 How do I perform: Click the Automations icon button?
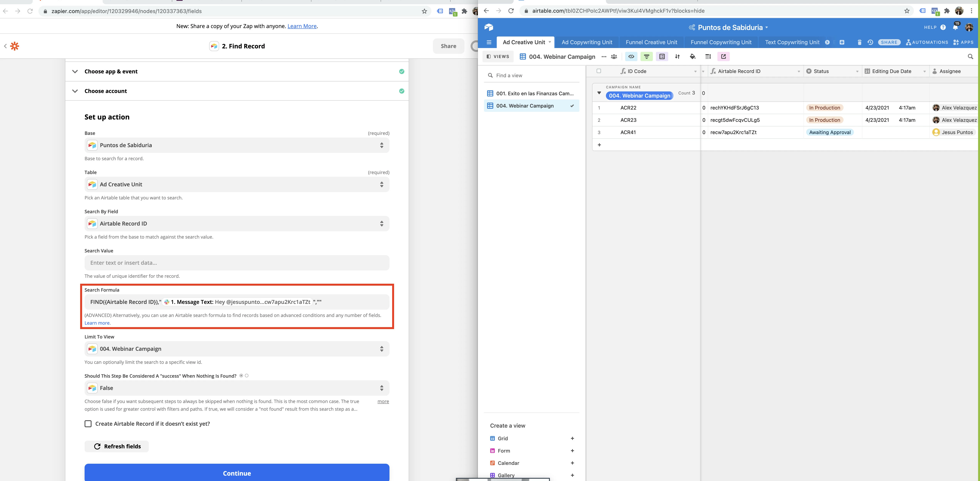(x=927, y=42)
